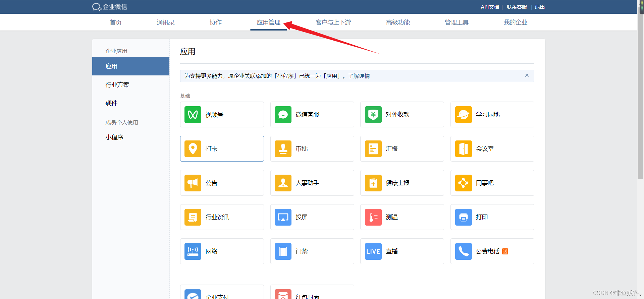Switch to the 高级功能 tab

pyautogui.click(x=398, y=22)
